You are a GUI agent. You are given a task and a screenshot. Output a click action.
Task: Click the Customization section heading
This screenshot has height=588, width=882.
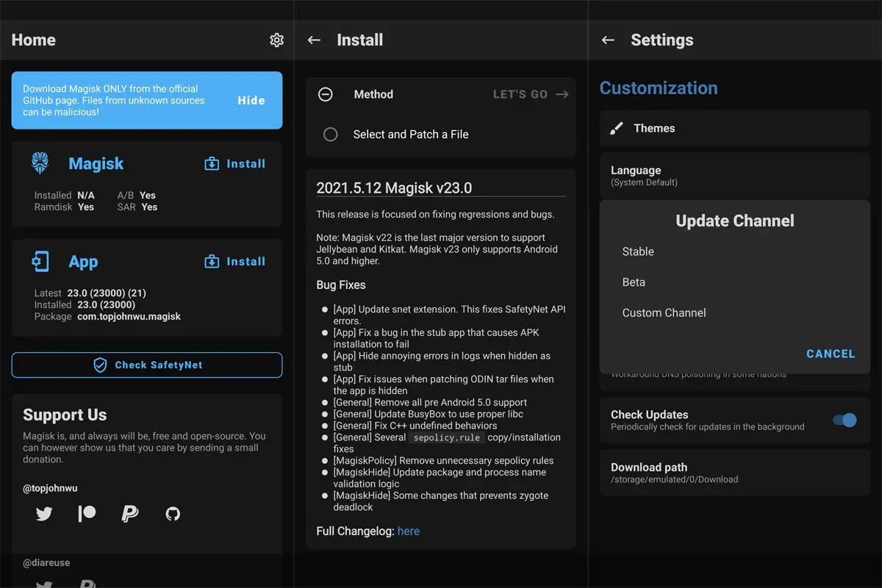[x=659, y=88]
